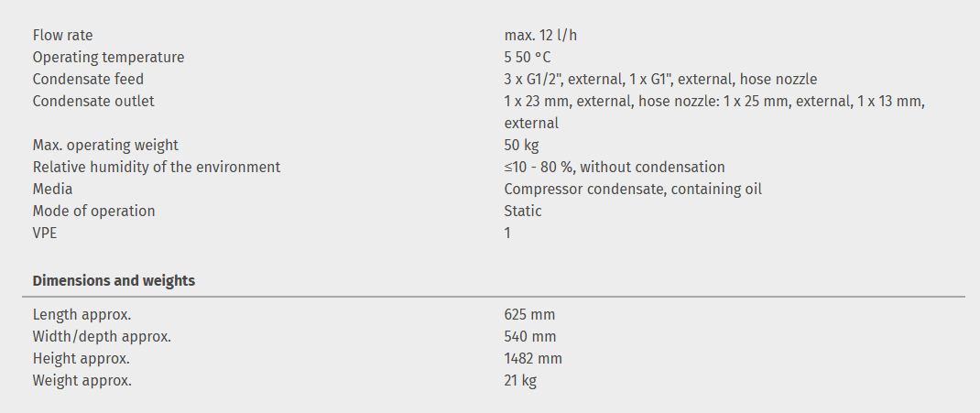Click the "Condensate feed" row label

coord(88,80)
